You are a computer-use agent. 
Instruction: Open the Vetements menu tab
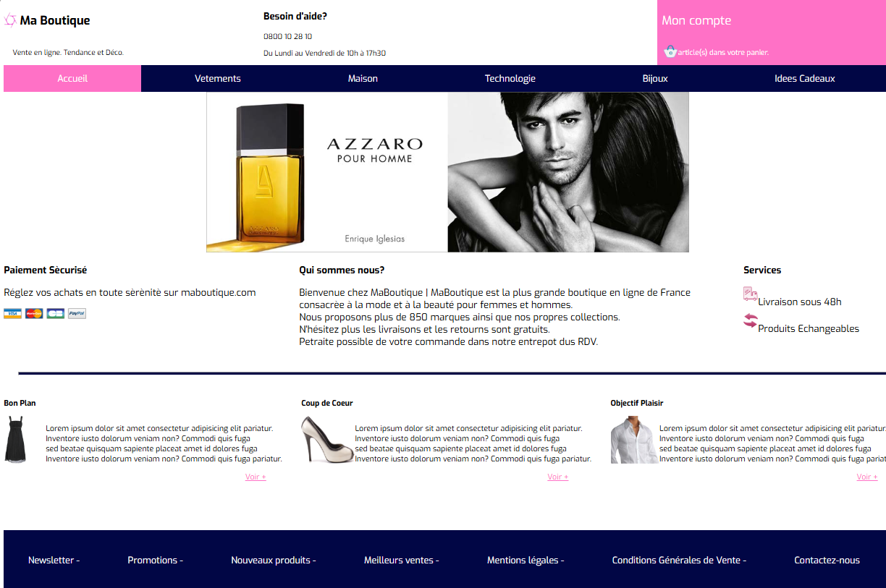(218, 78)
